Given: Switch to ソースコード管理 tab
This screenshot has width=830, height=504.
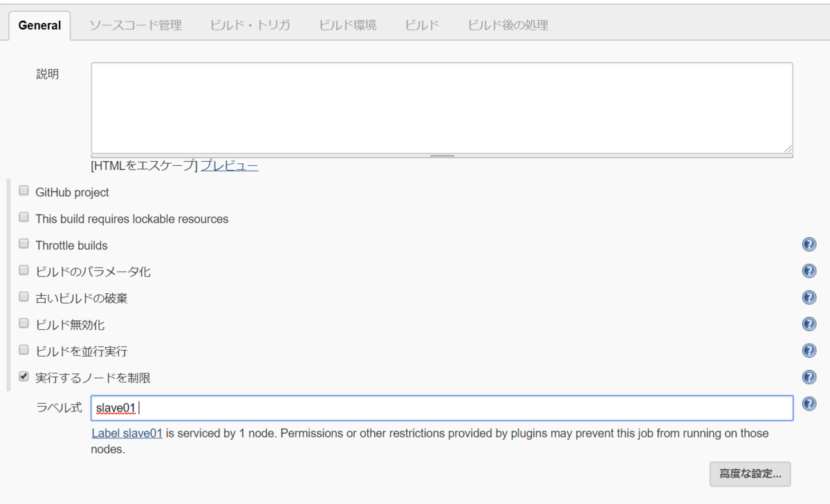Looking at the screenshot, I should pyautogui.click(x=136, y=24).
